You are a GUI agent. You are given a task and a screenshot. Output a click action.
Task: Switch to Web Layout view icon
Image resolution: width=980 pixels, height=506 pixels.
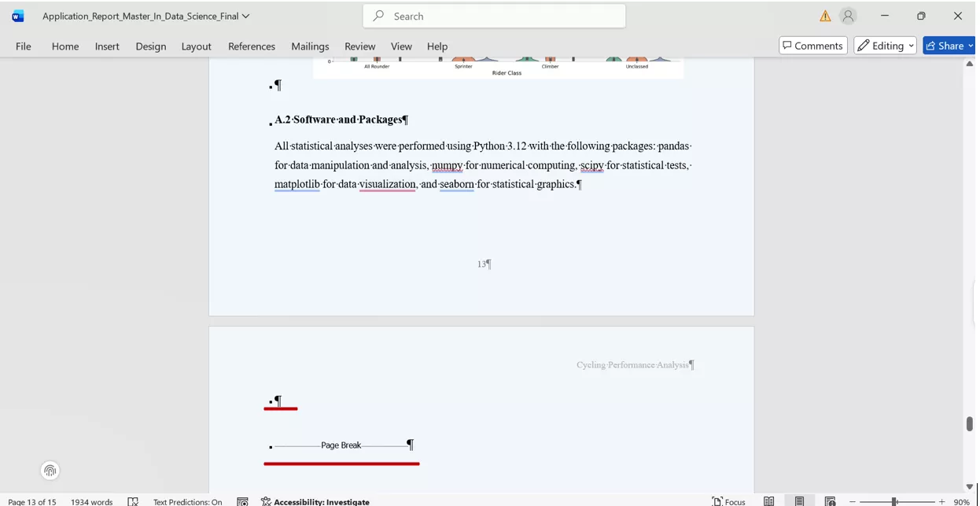830,501
